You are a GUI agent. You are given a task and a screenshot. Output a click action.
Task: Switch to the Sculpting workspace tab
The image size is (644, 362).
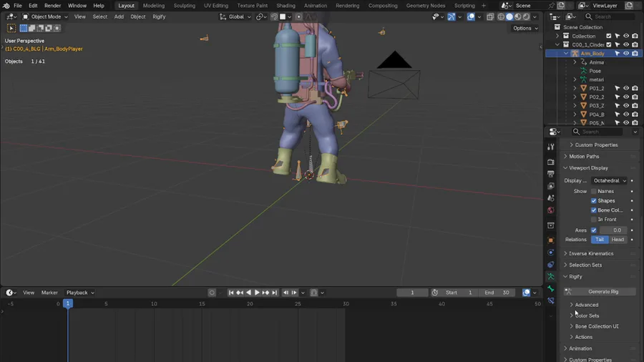coord(185,6)
